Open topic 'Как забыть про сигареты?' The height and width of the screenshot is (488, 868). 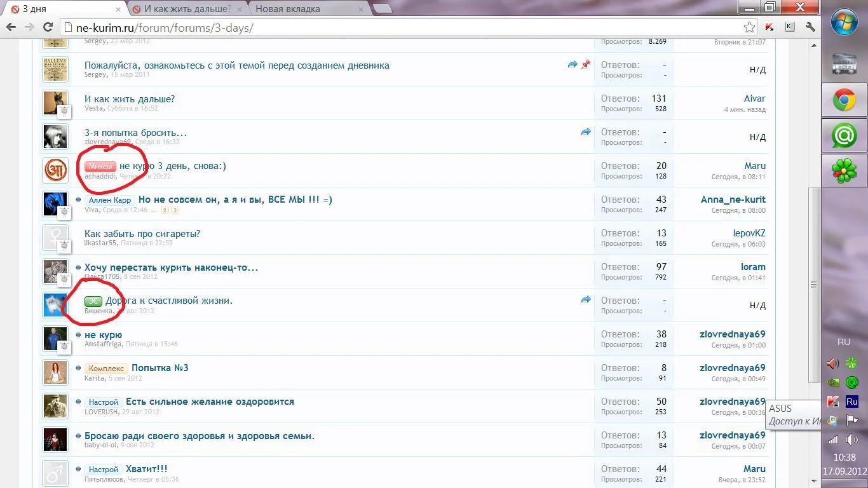[142, 233]
